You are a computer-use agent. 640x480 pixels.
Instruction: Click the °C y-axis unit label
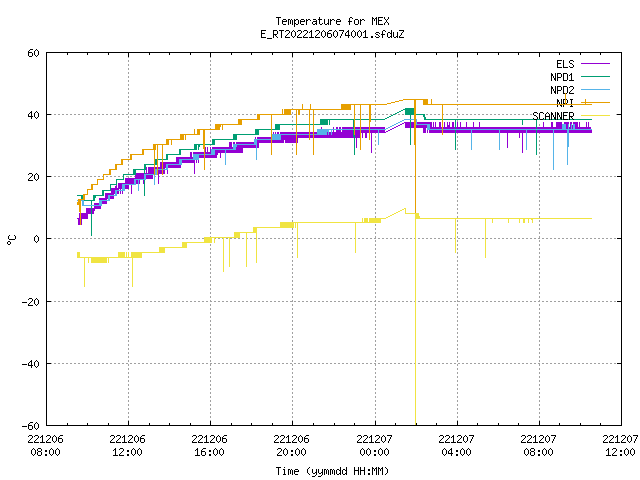(x=11, y=240)
